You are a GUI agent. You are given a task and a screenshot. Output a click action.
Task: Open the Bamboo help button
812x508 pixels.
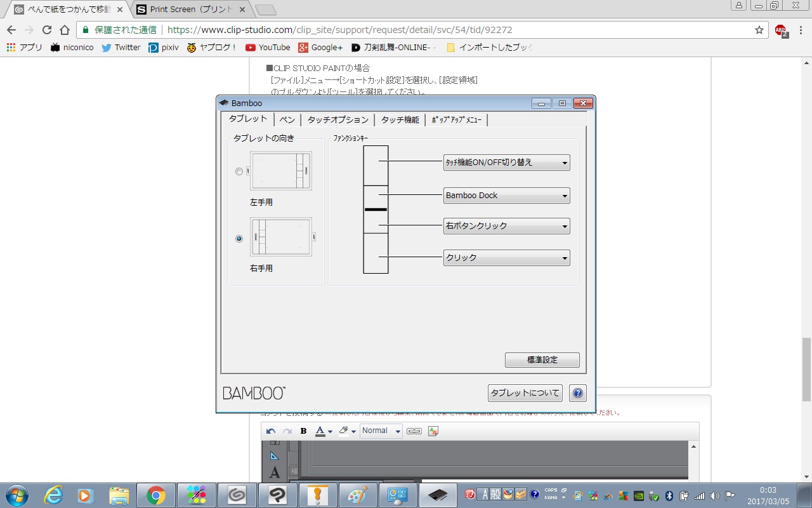(577, 393)
